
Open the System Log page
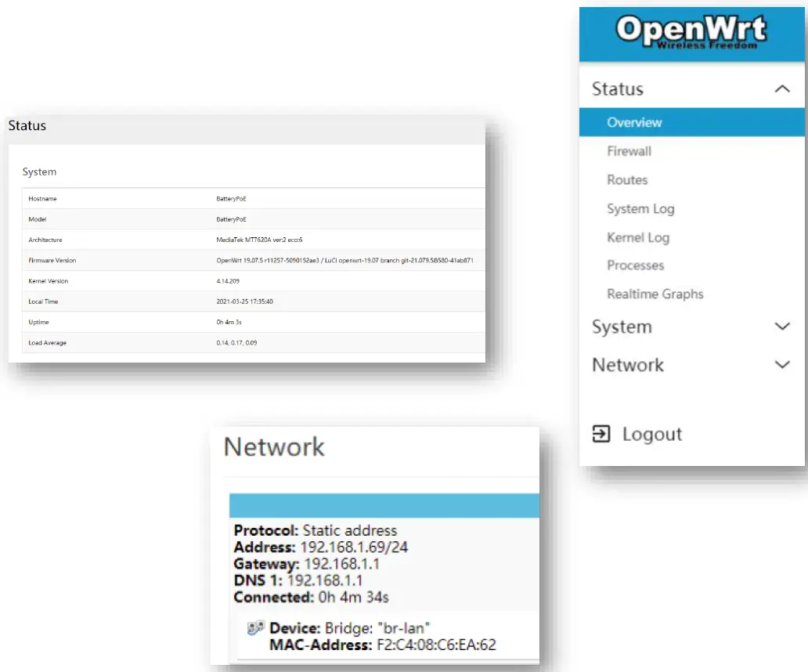point(640,208)
